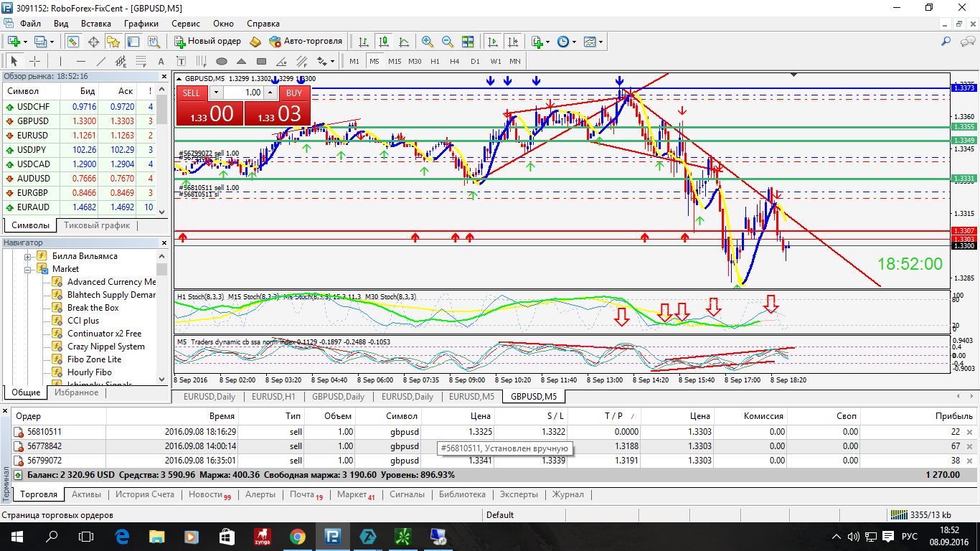This screenshot has height=551, width=980.
Task: Open the search magnifier in the toolbar
Action: coord(946,42)
